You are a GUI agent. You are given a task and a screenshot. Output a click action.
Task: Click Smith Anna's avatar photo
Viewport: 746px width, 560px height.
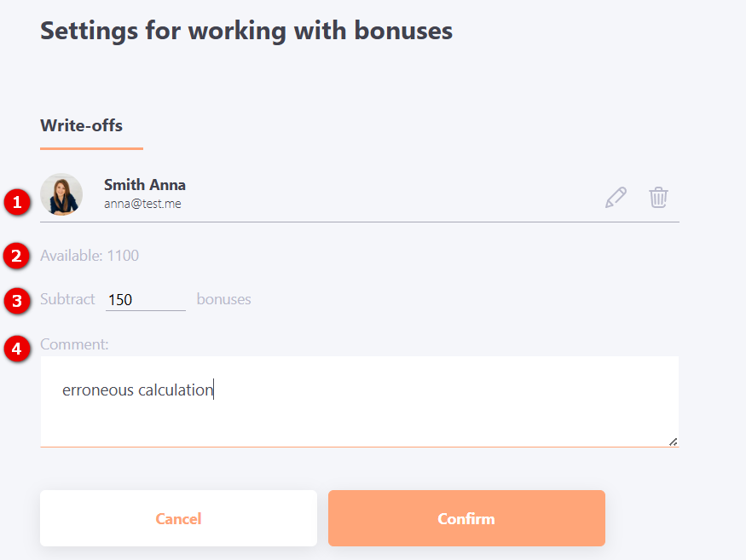pos(61,194)
